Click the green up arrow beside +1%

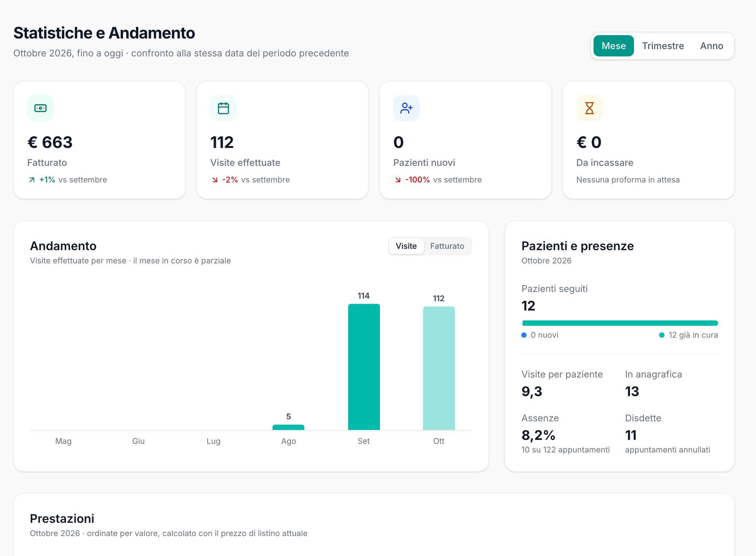(x=32, y=180)
